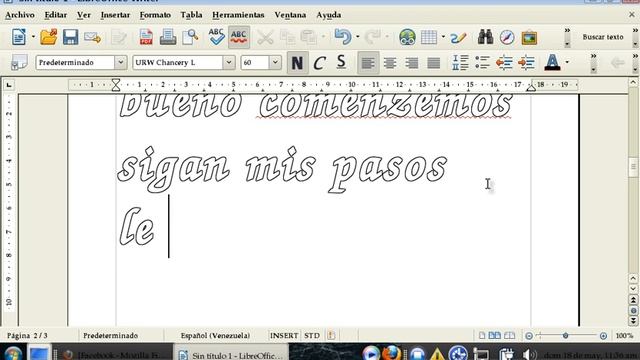This screenshot has width=640, height=360.
Task: Toggle bold (N) formatting
Action: (x=297, y=62)
